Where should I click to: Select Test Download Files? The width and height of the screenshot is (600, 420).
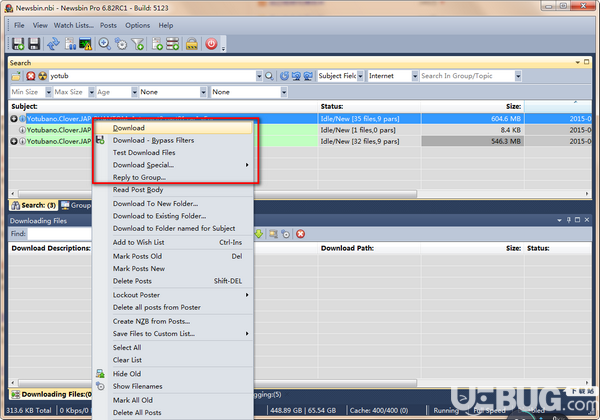click(173, 153)
